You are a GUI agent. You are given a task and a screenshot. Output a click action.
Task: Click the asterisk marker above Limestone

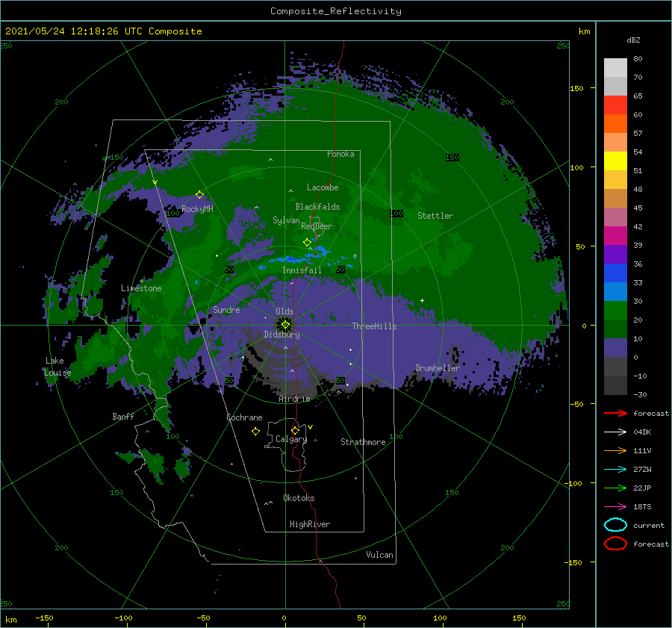pos(141,282)
